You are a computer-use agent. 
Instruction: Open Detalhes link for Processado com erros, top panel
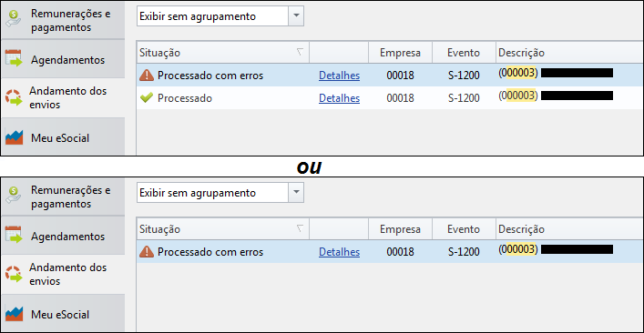click(339, 76)
